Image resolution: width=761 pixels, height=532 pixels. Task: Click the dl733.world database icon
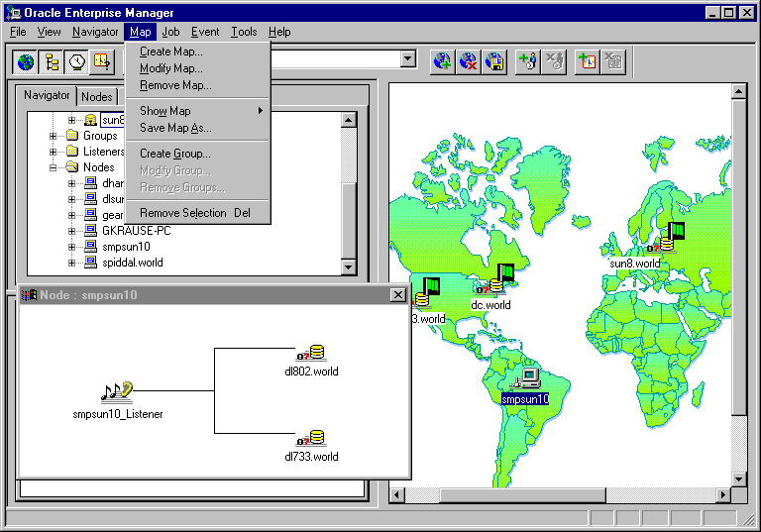(x=311, y=438)
